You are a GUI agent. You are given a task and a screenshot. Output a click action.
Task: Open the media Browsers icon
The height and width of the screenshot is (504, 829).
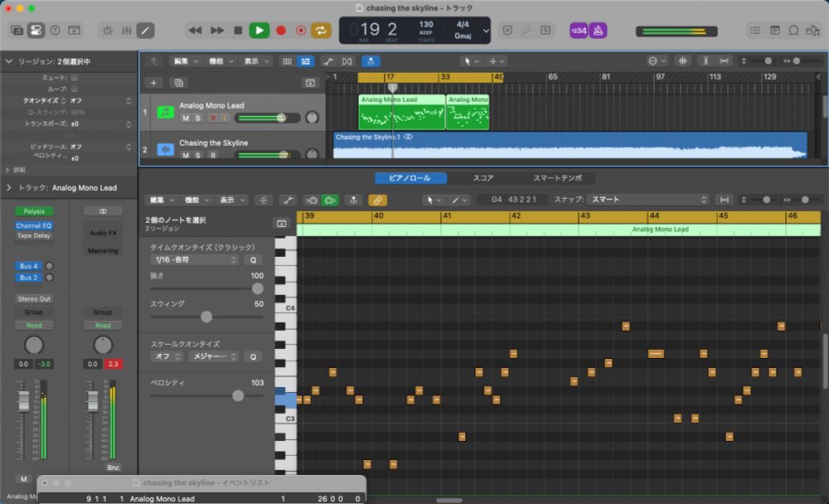click(x=812, y=31)
